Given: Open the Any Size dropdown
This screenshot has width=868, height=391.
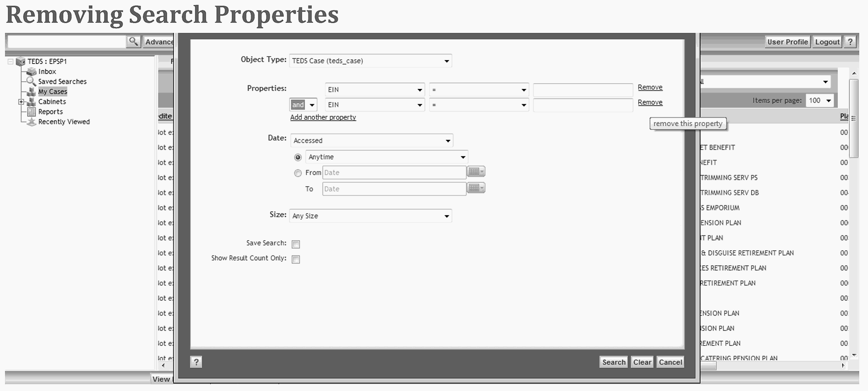Looking at the screenshot, I should 370,216.
